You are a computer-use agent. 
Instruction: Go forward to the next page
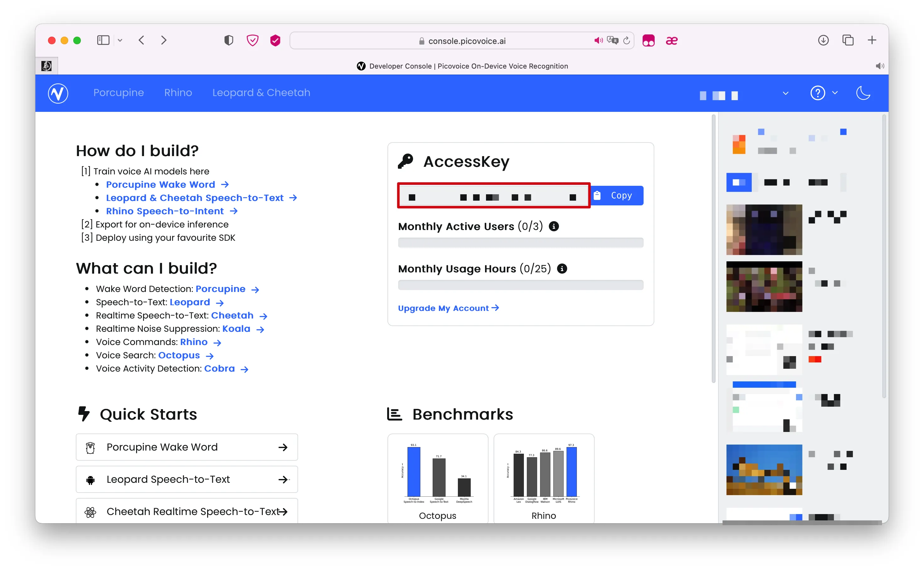point(164,40)
